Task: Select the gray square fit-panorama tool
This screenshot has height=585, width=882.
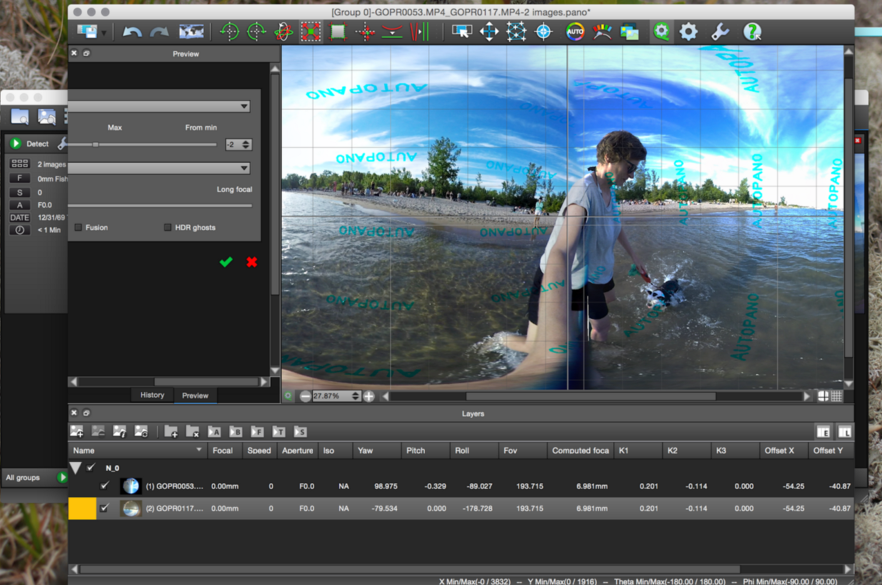Action: pos(338,32)
